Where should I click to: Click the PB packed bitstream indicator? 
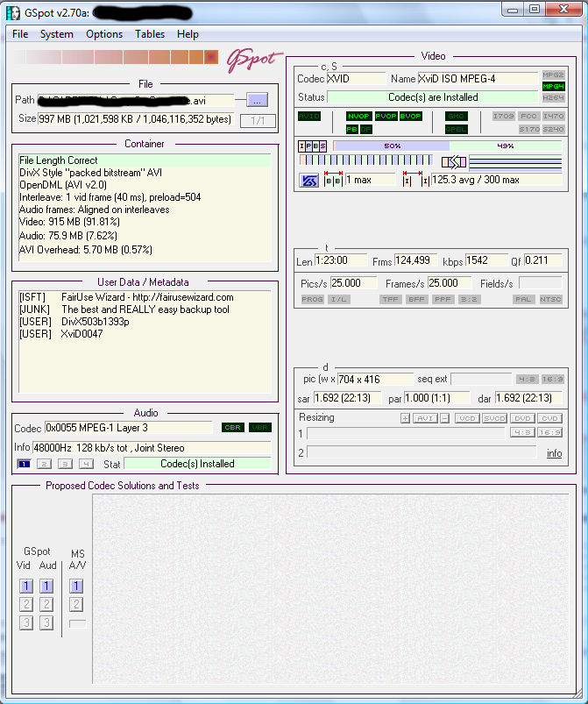coord(352,129)
